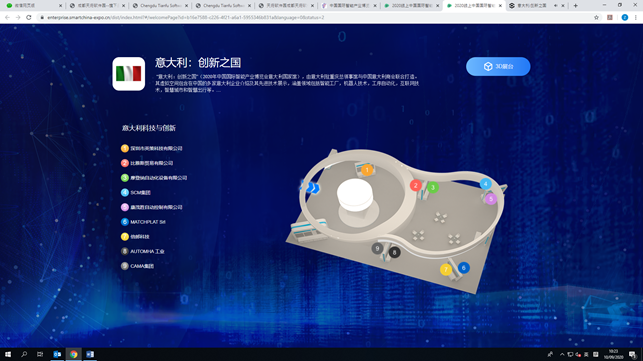Select purple marker 5 on the booth map
Screen dimensions: 643x361
491,199
